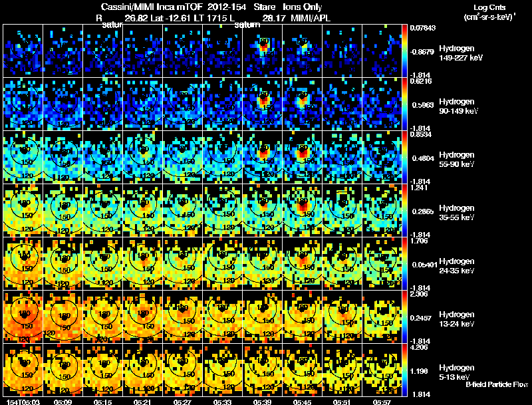Click the '0.6216' color scale value

(421, 81)
